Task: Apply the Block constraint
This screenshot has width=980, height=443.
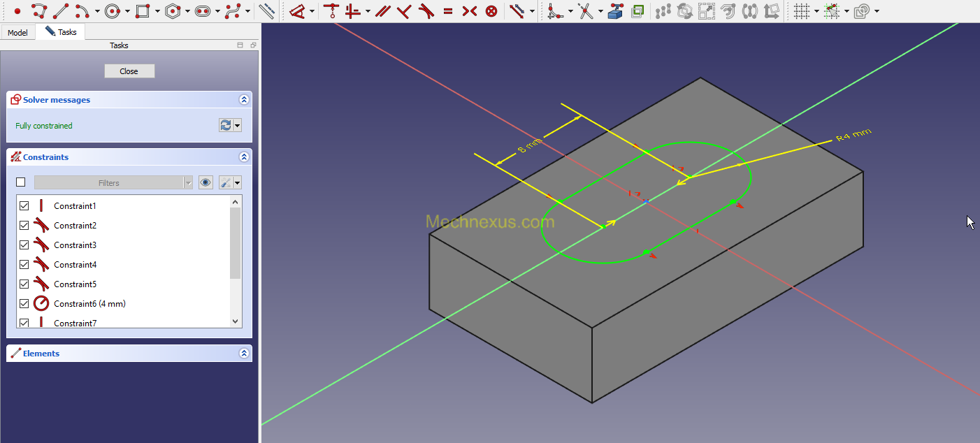Action: (491, 11)
